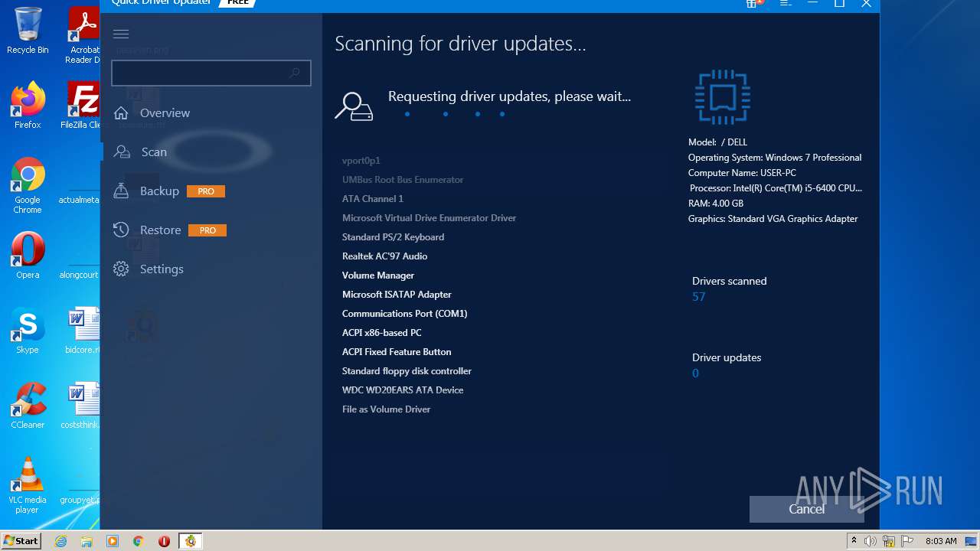980x551 pixels.
Task: Click the Windows Start button
Action: tap(21, 541)
